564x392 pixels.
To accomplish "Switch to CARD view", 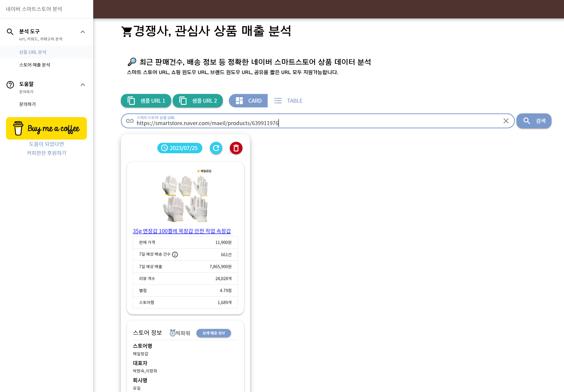I will click(248, 101).
